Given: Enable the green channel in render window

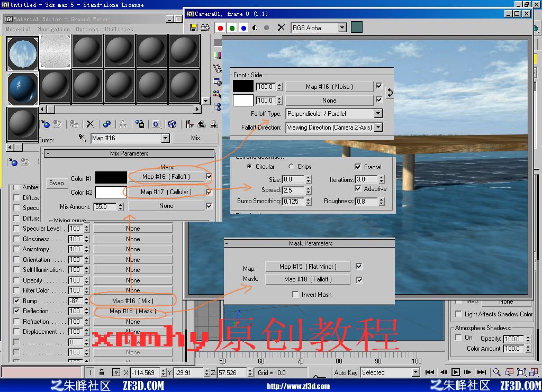Looking at the screenshot, I should pos(232,28).
